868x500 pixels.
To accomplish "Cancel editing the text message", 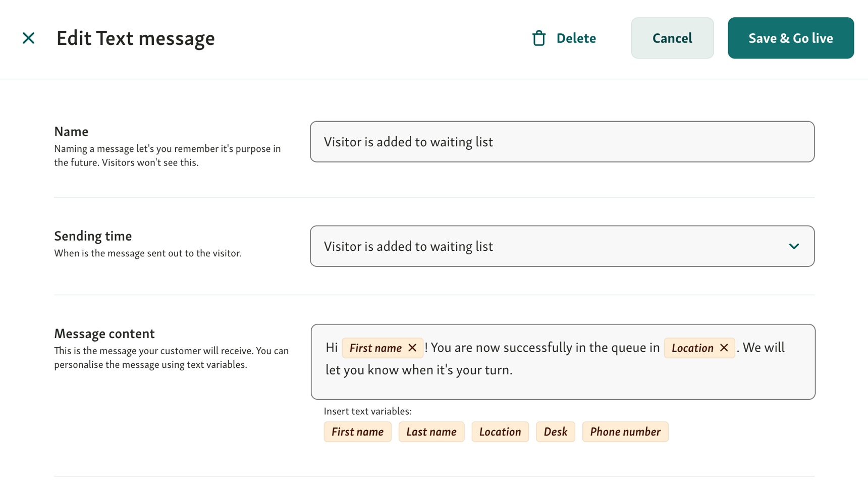I will (672, 38).
